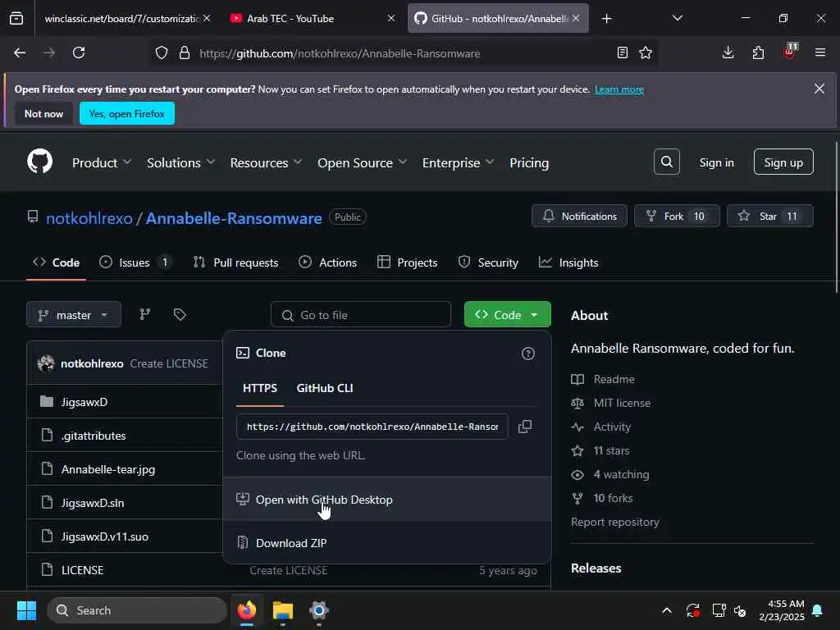840x630 pixels.
Task: Switch to the Projects tab
Action: click(407, 262)
